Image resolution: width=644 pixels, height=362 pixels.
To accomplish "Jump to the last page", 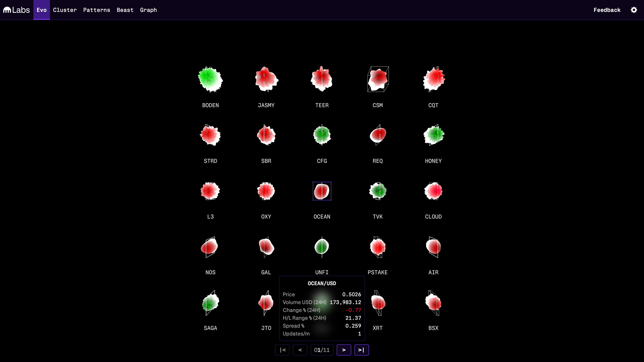I will (361, 350).
